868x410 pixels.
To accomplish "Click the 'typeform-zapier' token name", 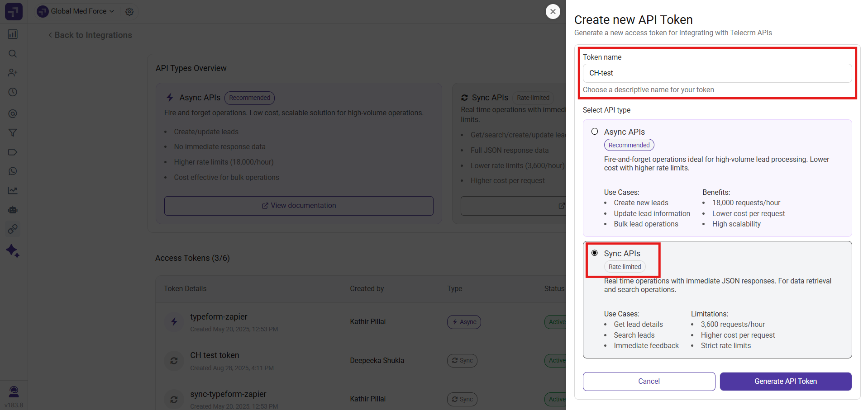I will [219, 317].
